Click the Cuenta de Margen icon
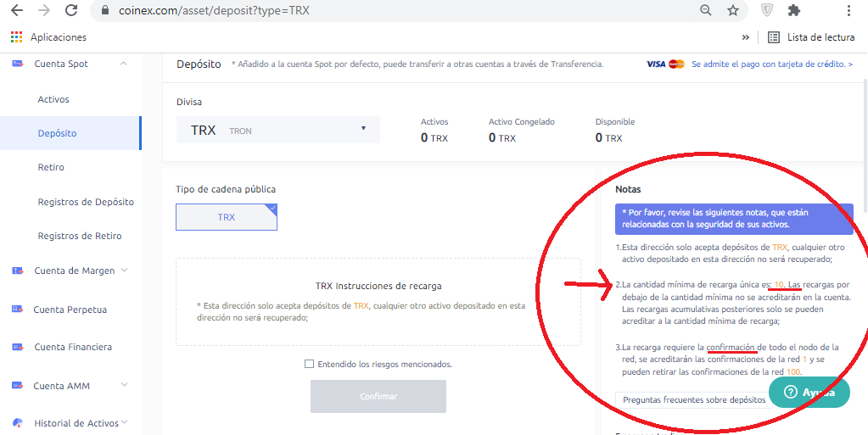Image resolution: width=868 pixels, height=435 pixels. pos(18,270)
